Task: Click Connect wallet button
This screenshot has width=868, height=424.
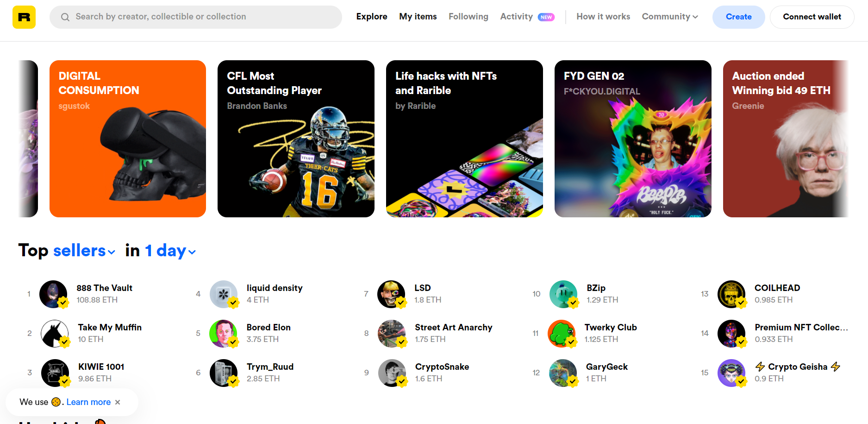Action: point(812,17)
